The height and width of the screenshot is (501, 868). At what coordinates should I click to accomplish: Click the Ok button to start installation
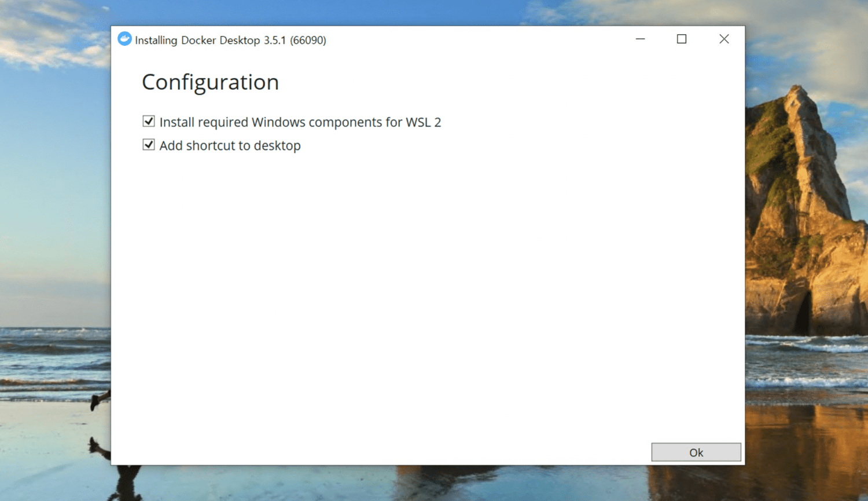pos(696,452)
